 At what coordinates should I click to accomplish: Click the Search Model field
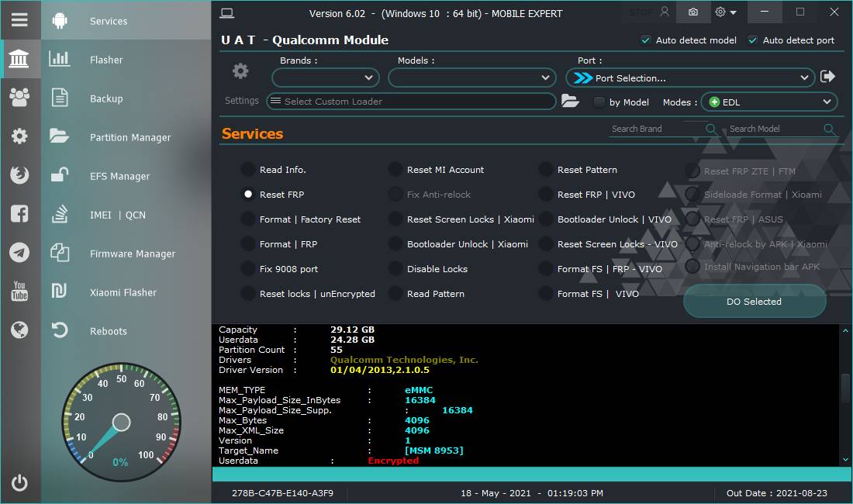[775, 129]
